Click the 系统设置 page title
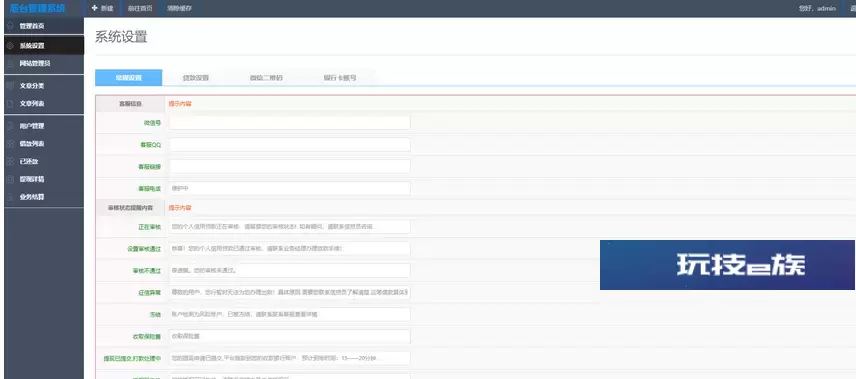The width and height of the screenshot is (856, 379). click(121, 37)
